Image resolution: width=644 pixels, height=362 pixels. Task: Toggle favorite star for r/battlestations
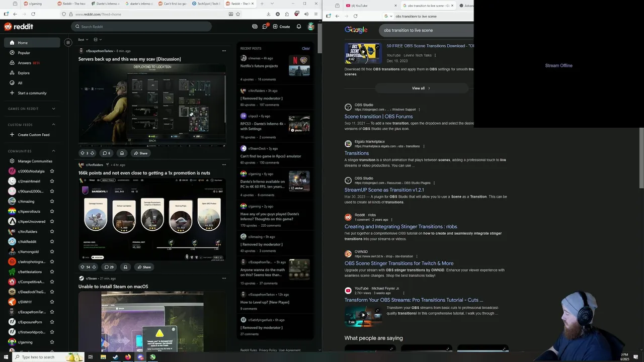(52, 271)
